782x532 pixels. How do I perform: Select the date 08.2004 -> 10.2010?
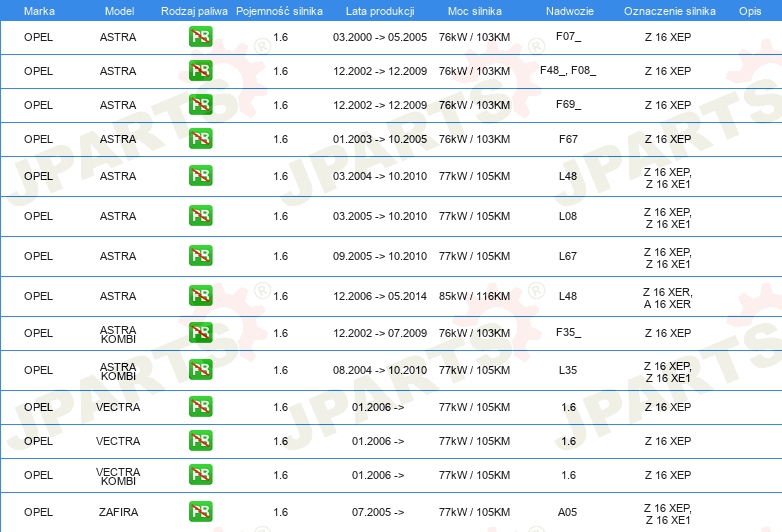coord(380,370)
